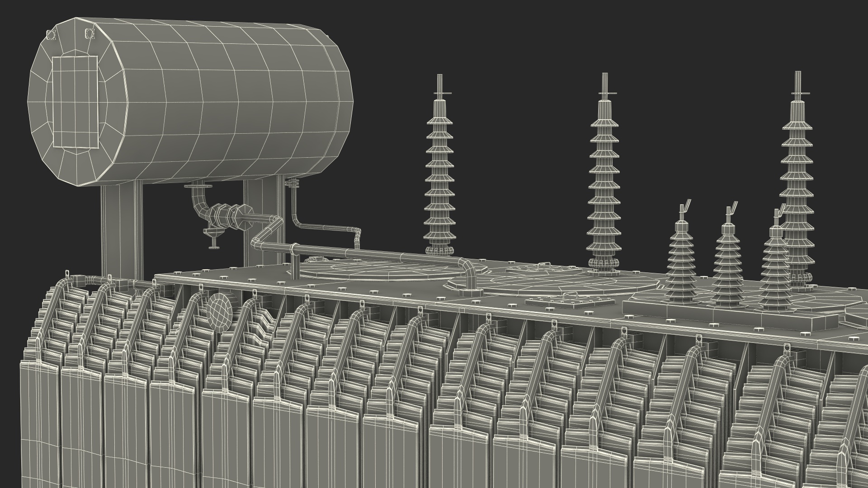
Task: Select the cylindrical conservator tank
Action: [x=190, y=102]
